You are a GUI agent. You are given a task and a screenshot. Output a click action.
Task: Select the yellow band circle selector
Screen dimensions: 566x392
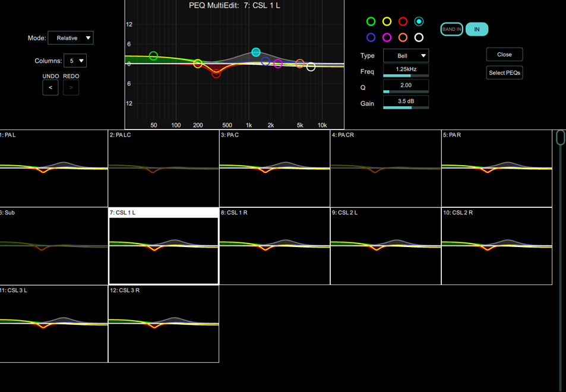pos(387,21)
